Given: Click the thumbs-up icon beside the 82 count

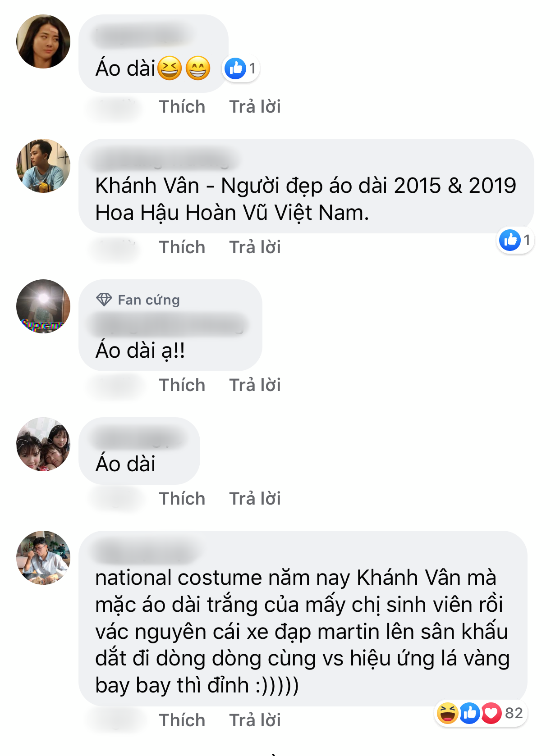Looking at the screenshot, I should [x=469, y=713].
